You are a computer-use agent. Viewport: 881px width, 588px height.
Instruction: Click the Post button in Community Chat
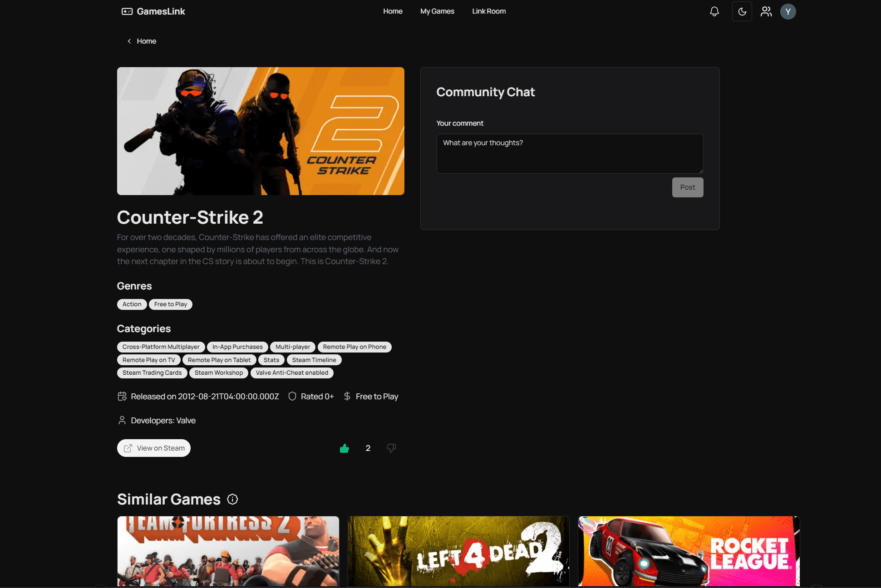(x=687, y=187)
